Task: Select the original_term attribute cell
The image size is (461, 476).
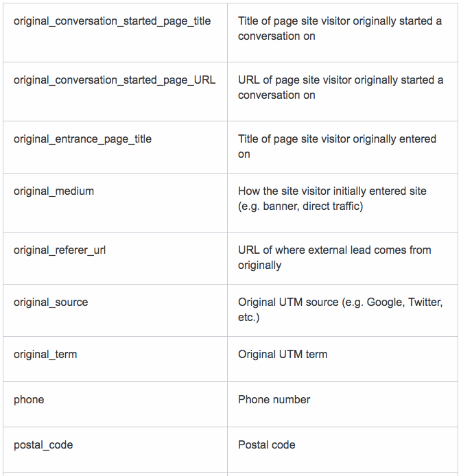Action: [x=115, y=359]
